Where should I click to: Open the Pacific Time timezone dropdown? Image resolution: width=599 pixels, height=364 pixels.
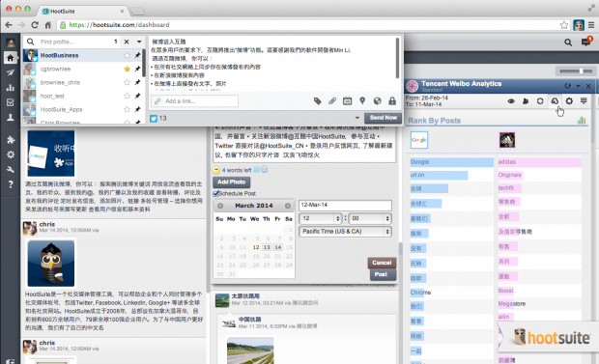[x=345, y=232]
